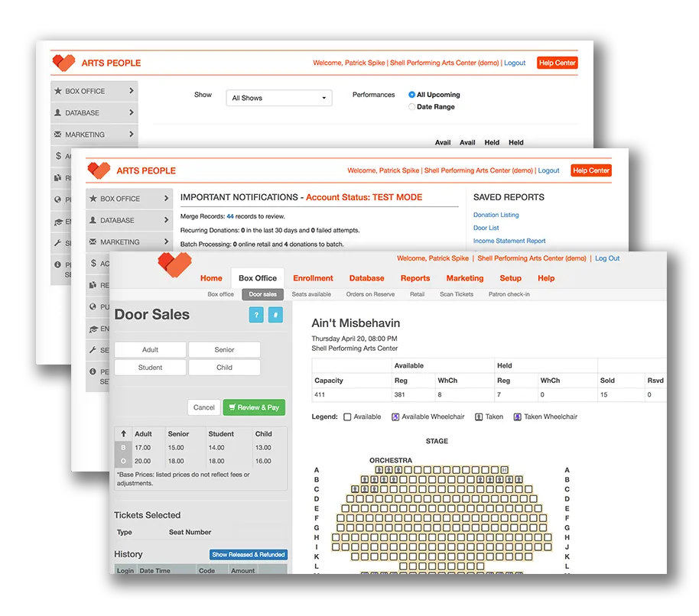Expand Marketing chevron in middle window sidebar

point(166,242)
